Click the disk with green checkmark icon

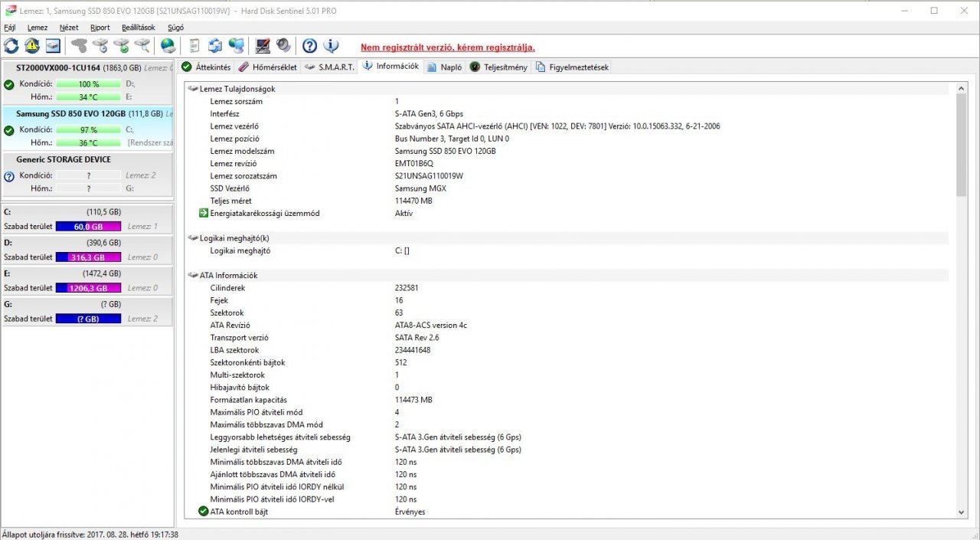pyautogui.click(x=121, y=46)
